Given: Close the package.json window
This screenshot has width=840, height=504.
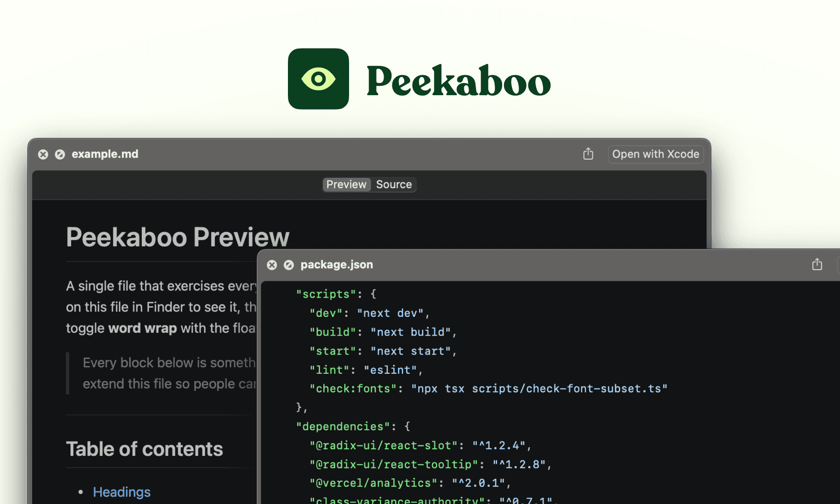Looking at the screenshot, I should [x=272, y=265].
